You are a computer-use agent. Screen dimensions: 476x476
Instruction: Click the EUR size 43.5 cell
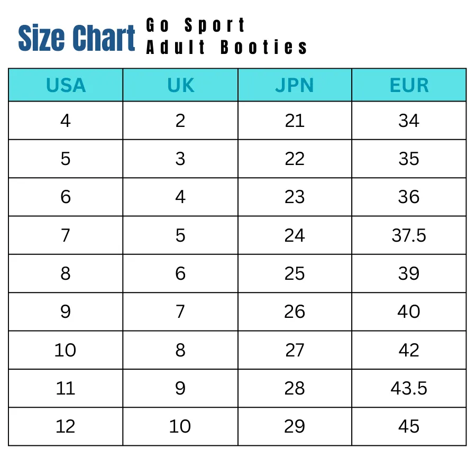(x=409, y=388)
